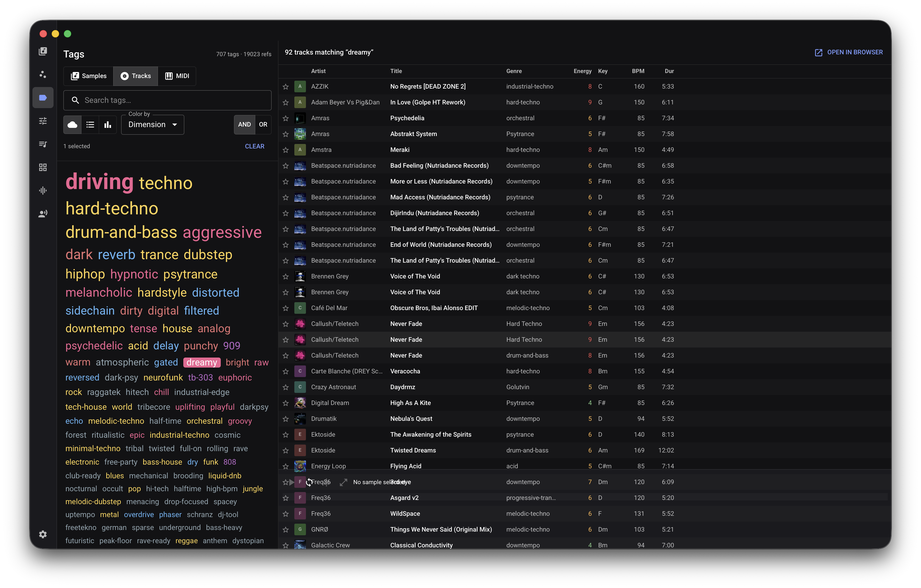Open the playlist queue sidebar icon
This screenshot has width=921, height=588.
43,144
